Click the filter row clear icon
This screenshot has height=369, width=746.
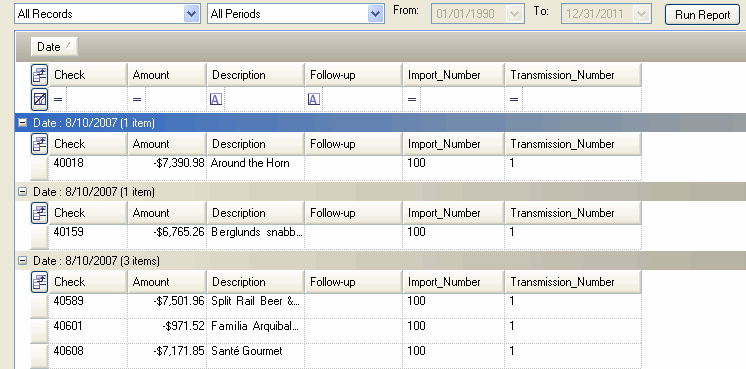pyautogui.click(x=39, y=99)
